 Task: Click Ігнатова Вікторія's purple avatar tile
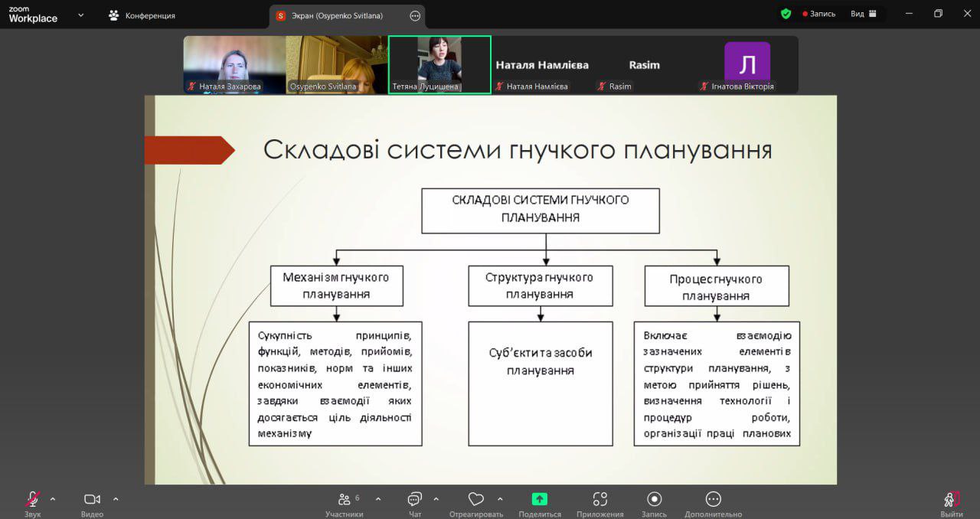[746, 64]
